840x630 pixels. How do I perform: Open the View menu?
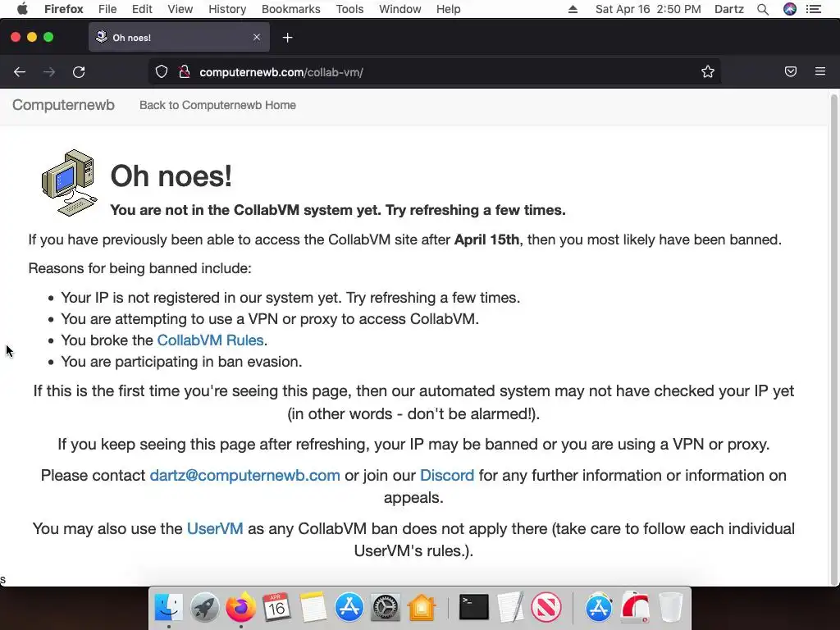180,9
